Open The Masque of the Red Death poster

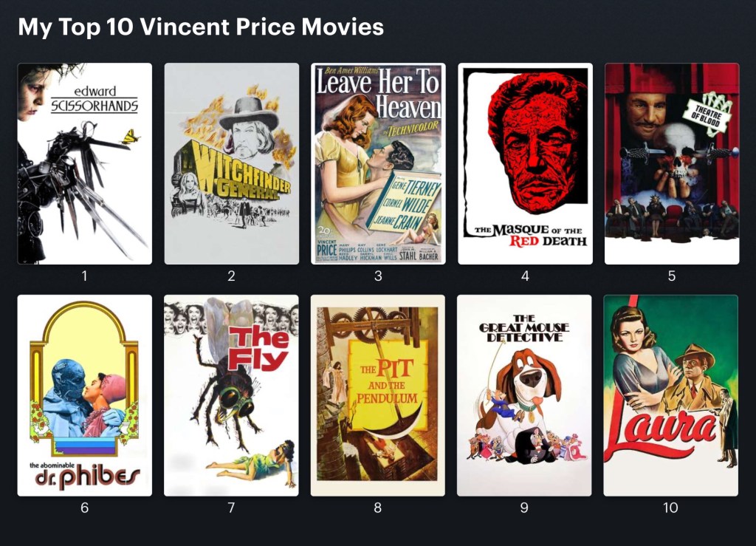click(525, 163)
